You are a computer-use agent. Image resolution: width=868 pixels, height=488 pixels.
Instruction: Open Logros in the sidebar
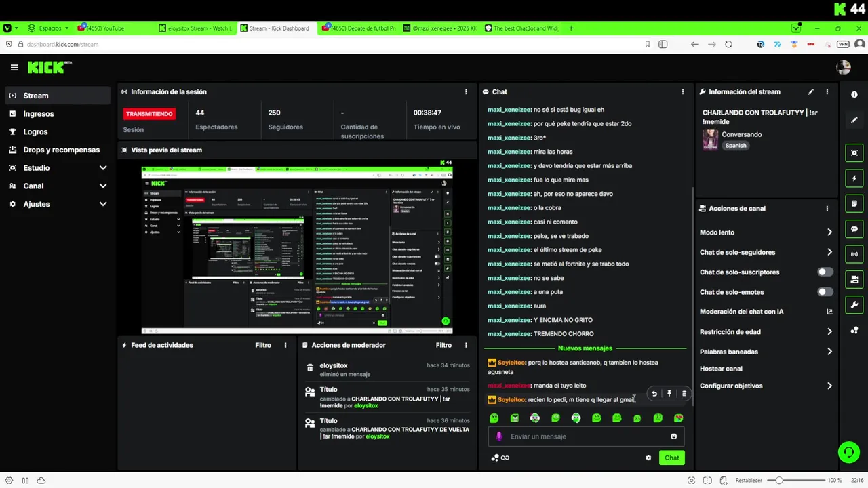[x=58, y=131]
